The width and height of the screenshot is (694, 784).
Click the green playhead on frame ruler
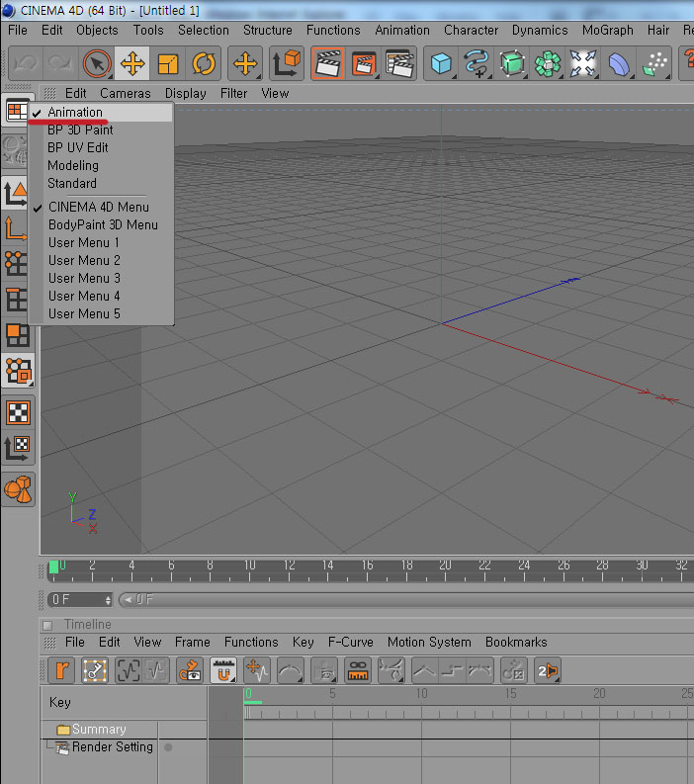point(53,567)
